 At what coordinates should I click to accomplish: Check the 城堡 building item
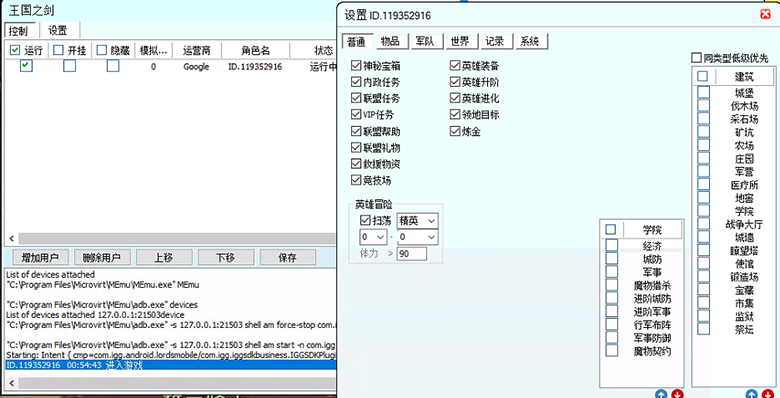point(703,93)
